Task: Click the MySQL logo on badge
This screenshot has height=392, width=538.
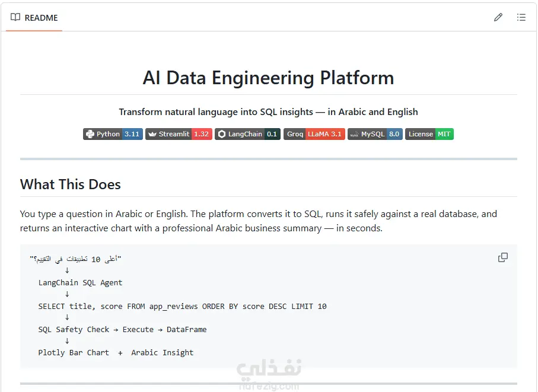Action: [355, 134]
